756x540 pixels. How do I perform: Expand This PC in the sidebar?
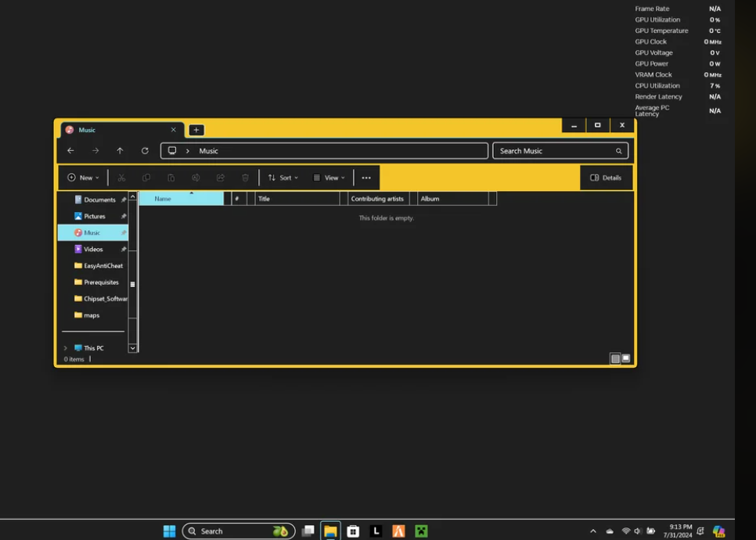tap(65, 347)
